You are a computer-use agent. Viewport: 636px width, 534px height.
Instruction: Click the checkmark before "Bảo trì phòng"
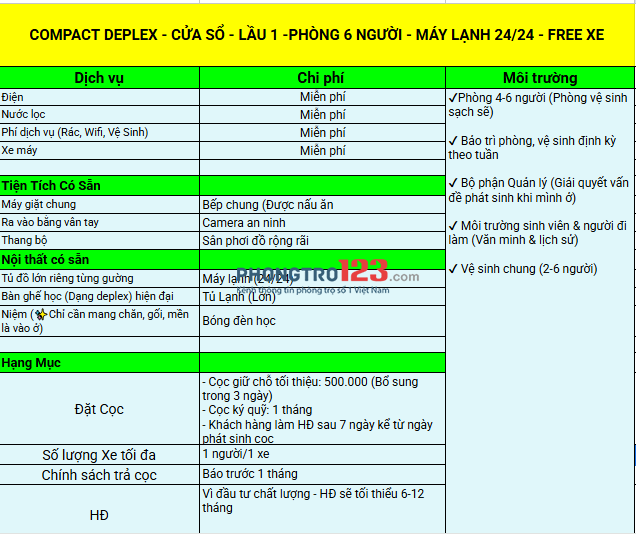pos(454,141)
